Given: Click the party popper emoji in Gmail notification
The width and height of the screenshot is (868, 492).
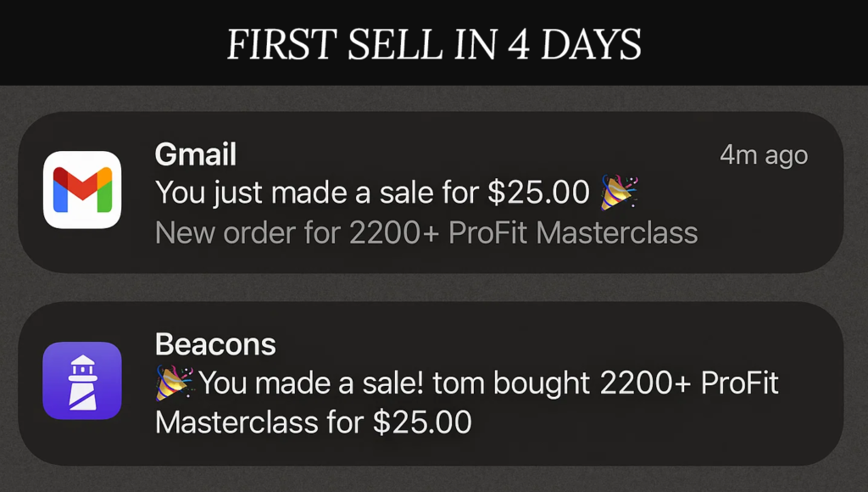Looking at the screenshot, I should coord(619,193).
